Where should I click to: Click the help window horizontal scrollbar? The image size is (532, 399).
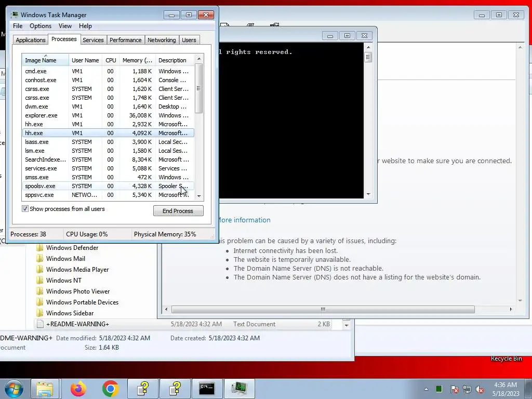(323, 309)
